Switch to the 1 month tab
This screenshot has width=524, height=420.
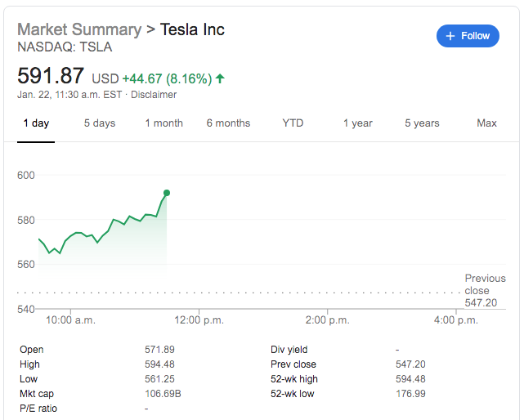click(x=164, y=123)
